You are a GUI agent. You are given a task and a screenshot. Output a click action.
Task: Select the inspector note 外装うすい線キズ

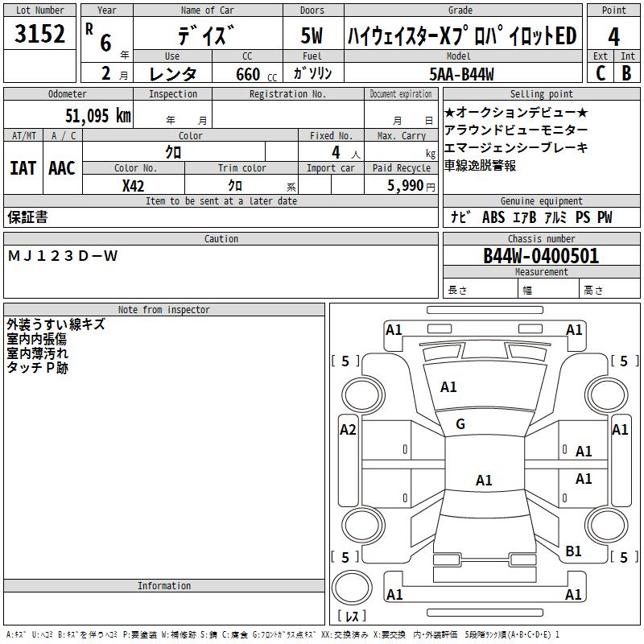(x=56, y=325)
